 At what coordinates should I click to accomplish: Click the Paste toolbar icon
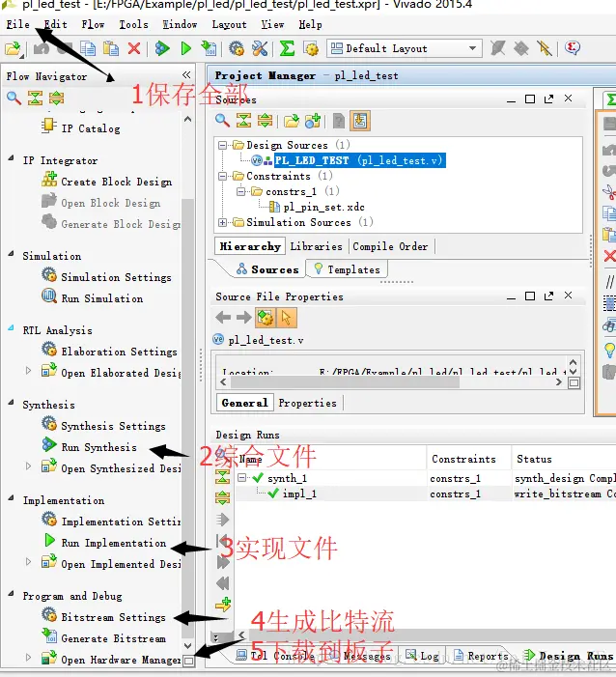[x=111, y=48]
